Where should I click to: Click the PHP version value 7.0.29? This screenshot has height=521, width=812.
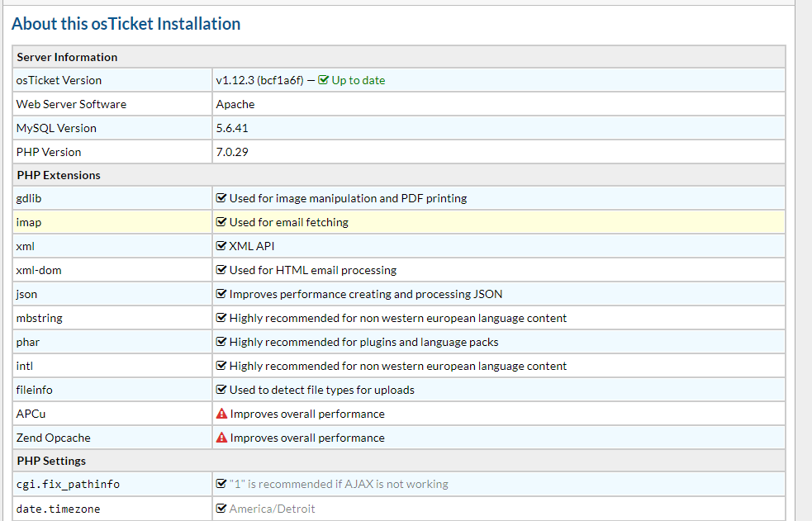232,152
